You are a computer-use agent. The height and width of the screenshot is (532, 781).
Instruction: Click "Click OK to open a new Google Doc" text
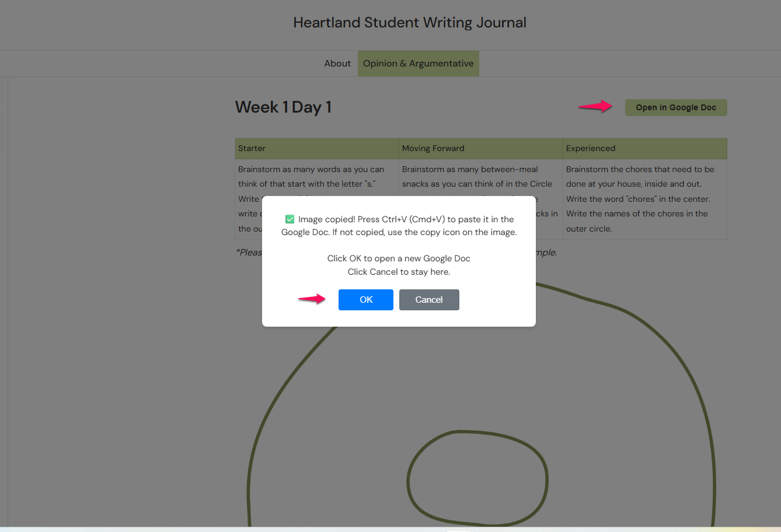pyautogui.click(x=399, y=258)
